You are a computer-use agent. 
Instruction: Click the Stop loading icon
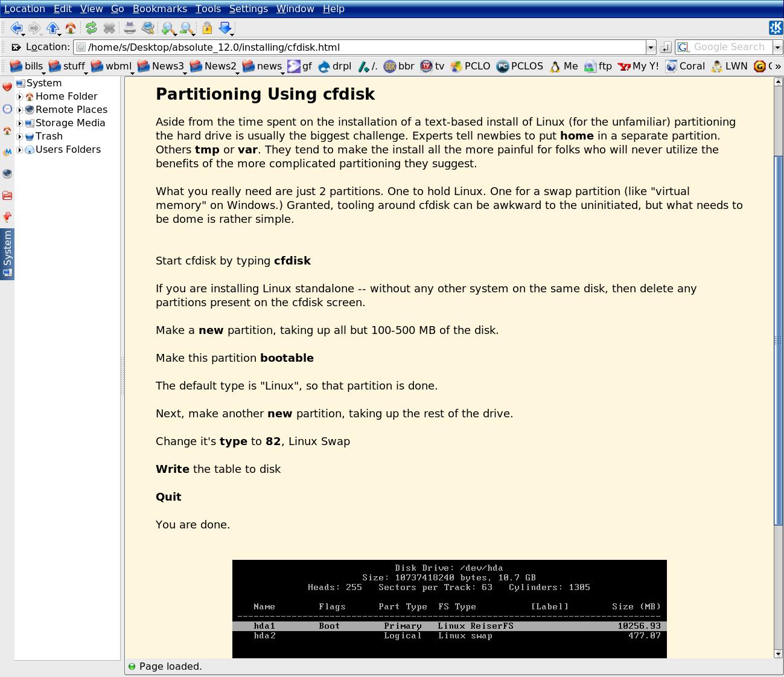pos(109,28)
